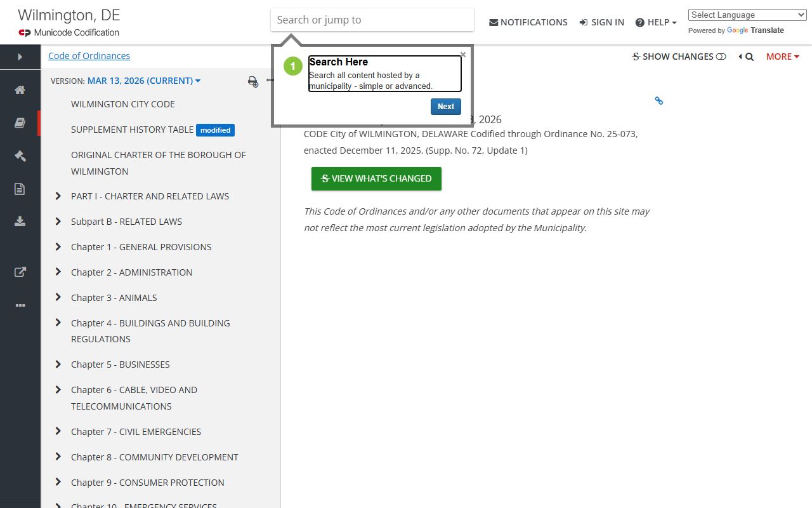Click the View What's Changed button
812x508 pixels.
coord(376,178)
